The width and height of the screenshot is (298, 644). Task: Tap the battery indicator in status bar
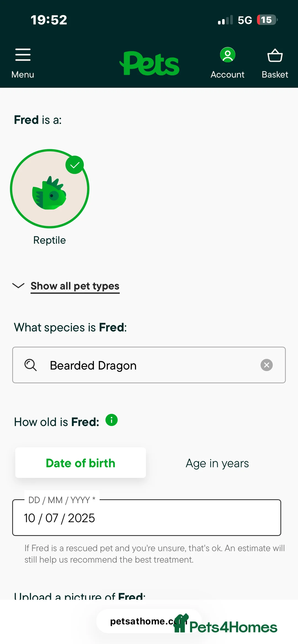(x=267, y=20)
